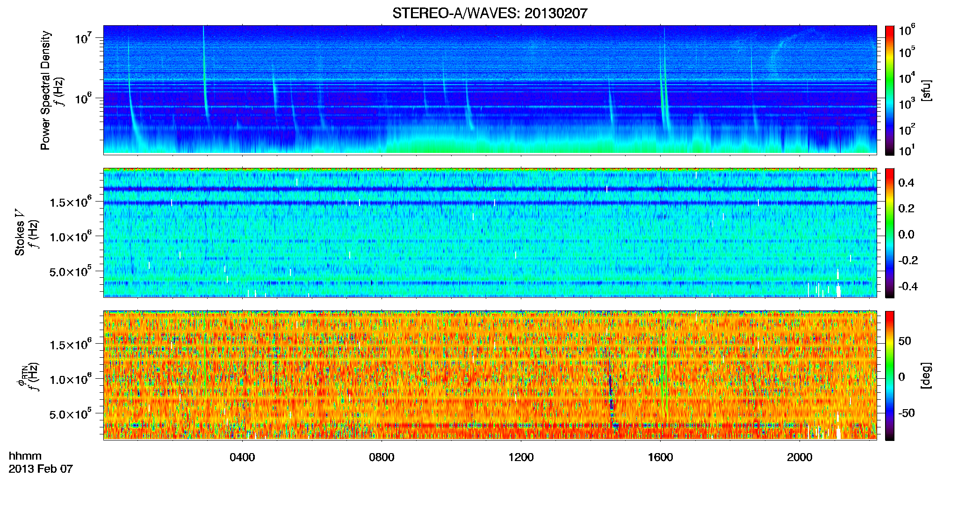The height and width of the screenshot is (505, 980).
Task: Click the 1600 time tick label
Action: point(660,457)
